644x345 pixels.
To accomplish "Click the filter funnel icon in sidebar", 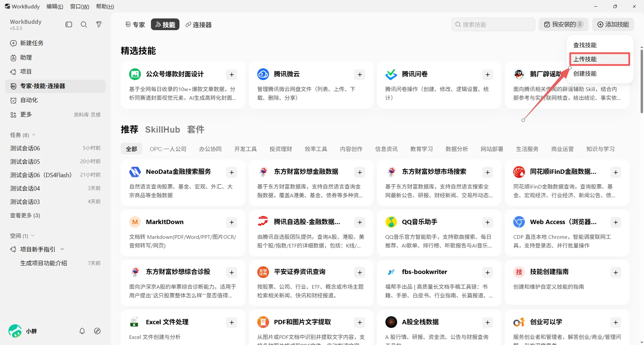I will point(99,24).
